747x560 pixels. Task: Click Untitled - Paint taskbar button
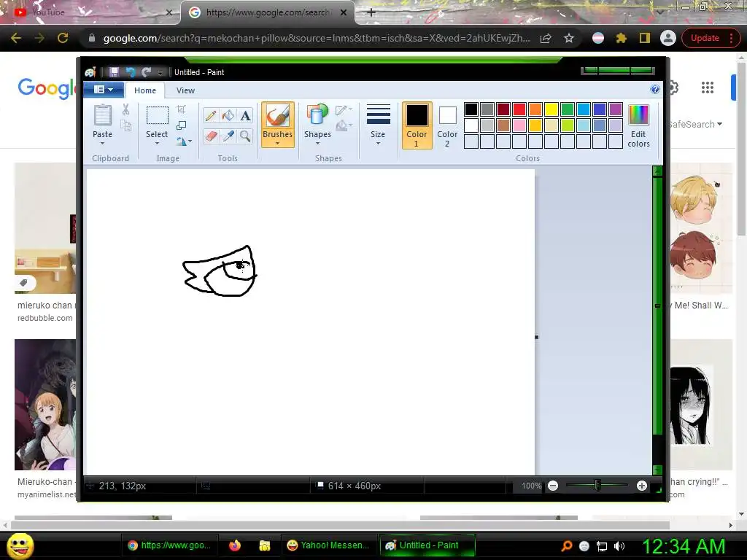427,545
